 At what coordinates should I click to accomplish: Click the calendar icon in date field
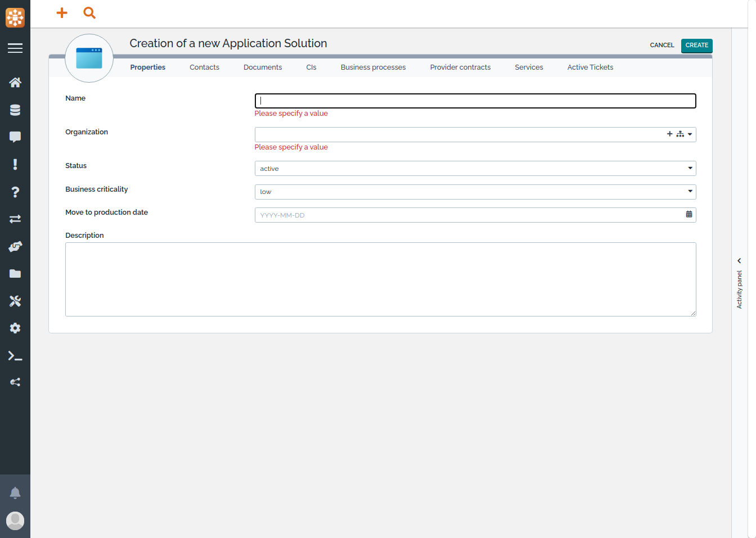pos(689,215)
